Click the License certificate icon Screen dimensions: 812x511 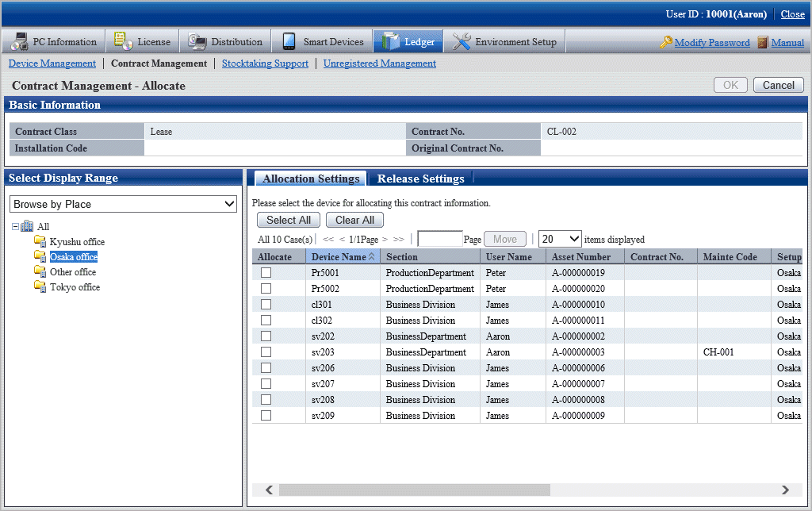click(123, 42)
